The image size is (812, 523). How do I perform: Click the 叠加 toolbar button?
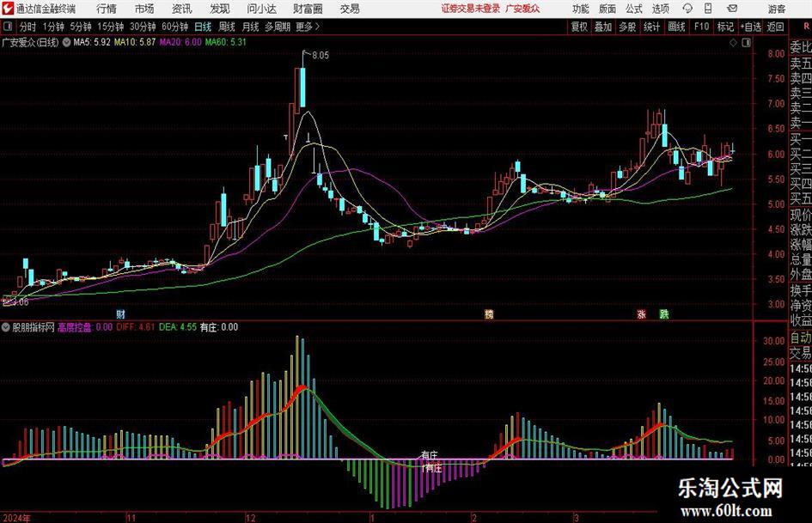tap(603, 27)
